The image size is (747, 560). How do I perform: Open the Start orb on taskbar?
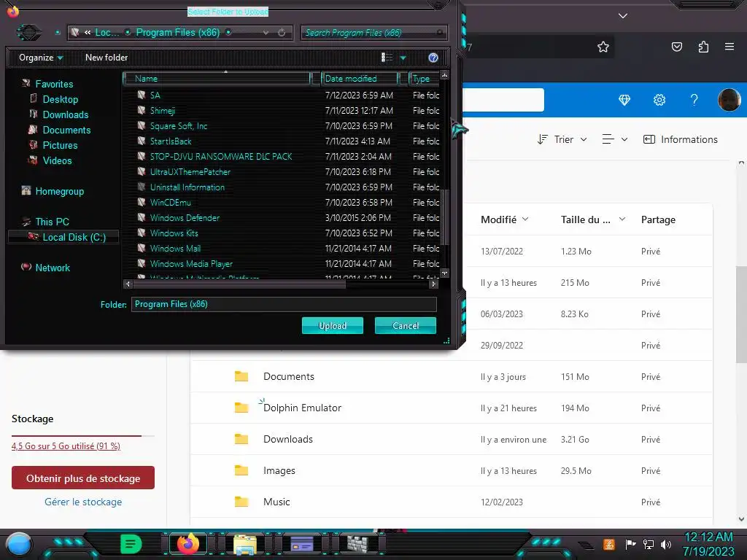[19, 545]
